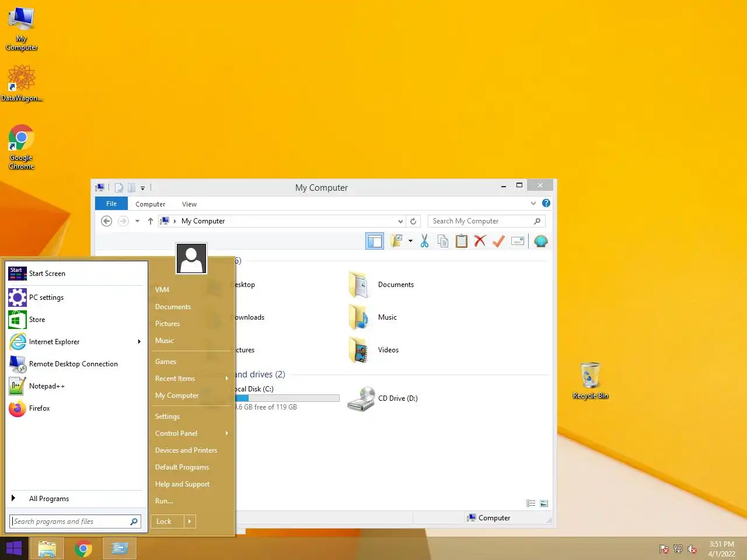Click the muted volume tray icon
This screenshot has width=747, height=560.
click(x=692, y=549)
